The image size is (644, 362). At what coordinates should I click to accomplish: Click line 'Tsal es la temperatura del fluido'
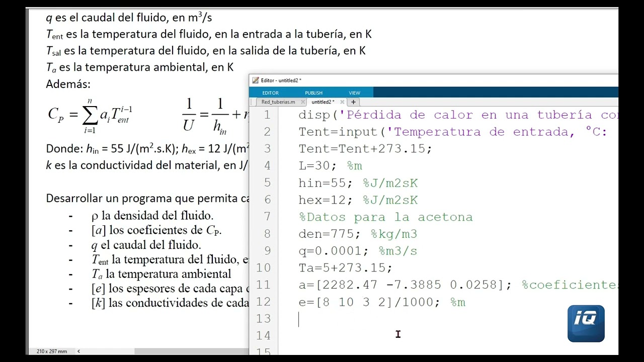[206, 51]
